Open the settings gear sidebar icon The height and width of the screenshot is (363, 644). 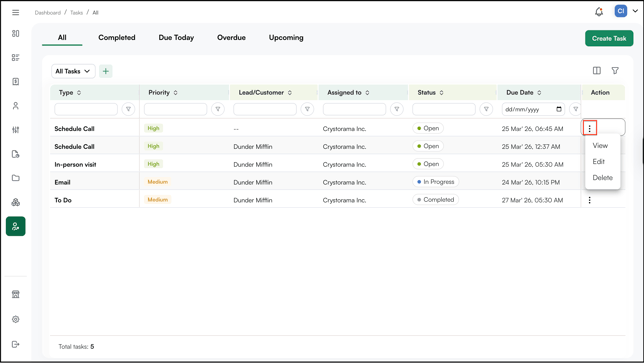point(16,319)
